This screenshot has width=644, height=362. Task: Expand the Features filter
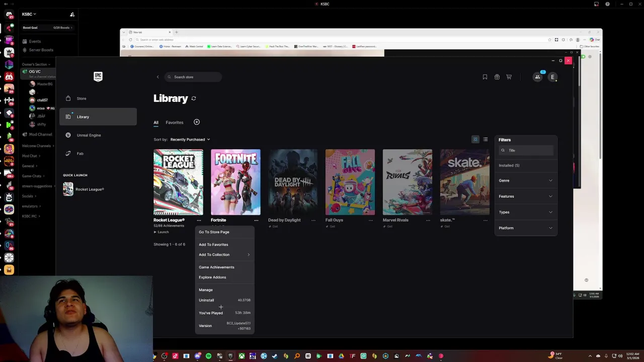526,197
